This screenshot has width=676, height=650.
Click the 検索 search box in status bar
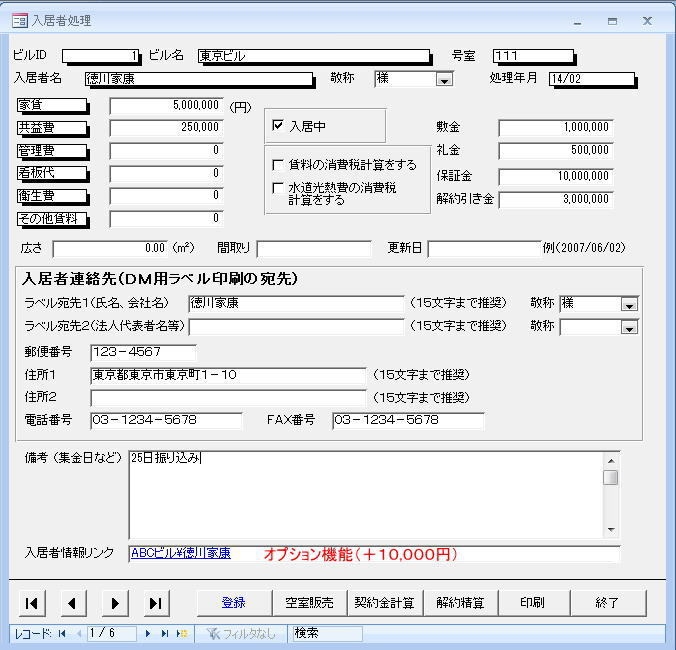[x=328, y=633]
